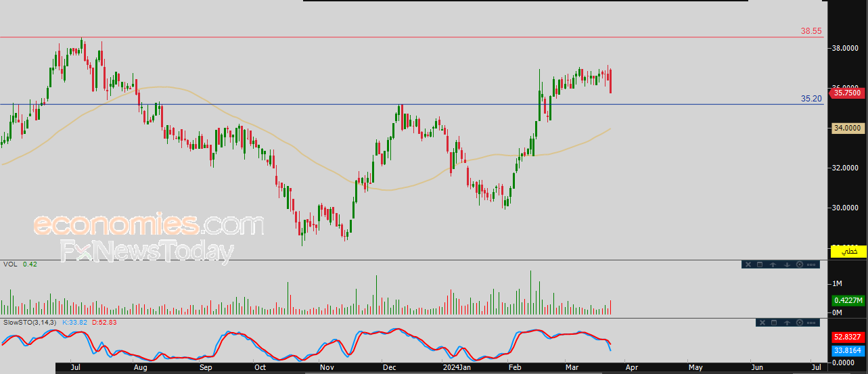
Task: Click the Apr date axis label
Action: pyautogui.click(x=631, y=367)
